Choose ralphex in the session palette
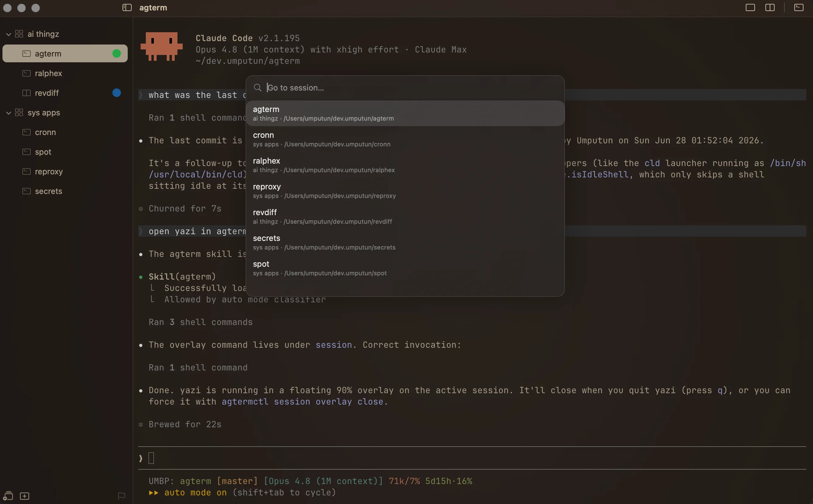Viewport: 813px width, 504px height. [x=405, y=165]
